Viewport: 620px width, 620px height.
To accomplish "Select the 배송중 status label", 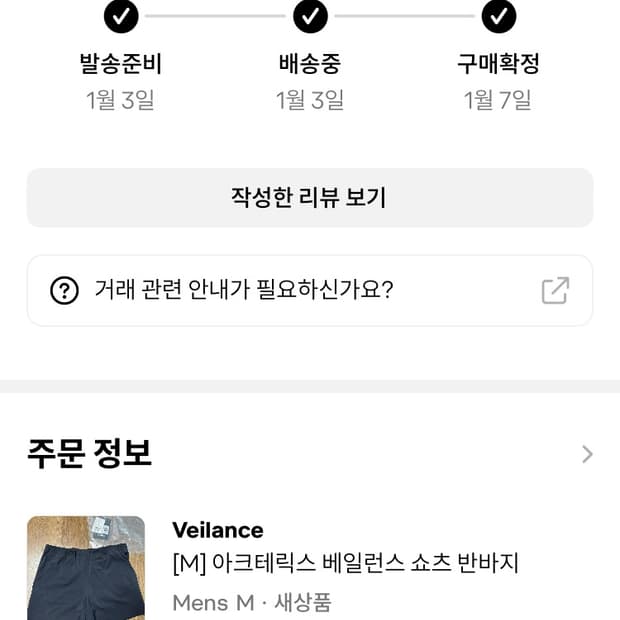I will click(310, 64).
